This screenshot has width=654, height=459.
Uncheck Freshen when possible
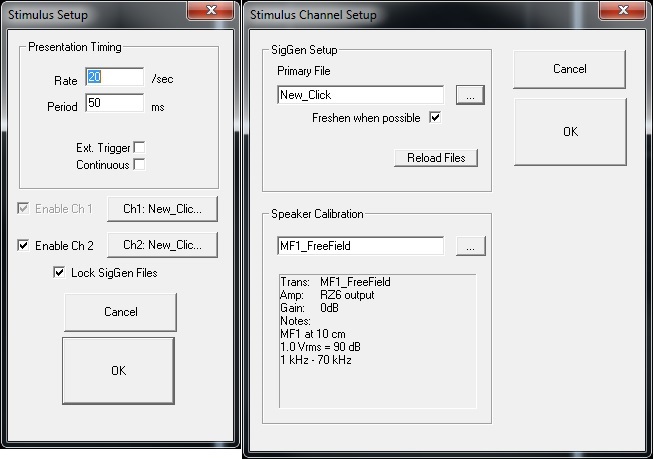[x=435, y=118]
